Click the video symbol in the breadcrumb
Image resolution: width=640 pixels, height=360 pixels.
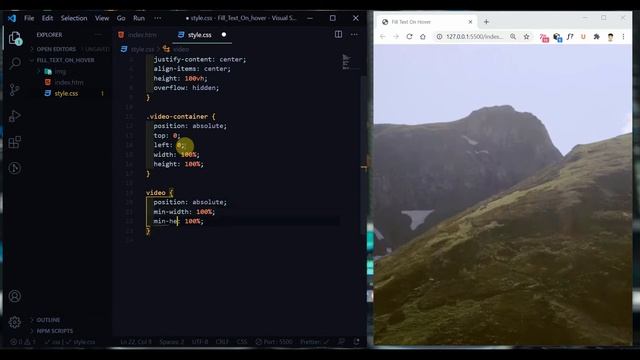tap(181, 49)
